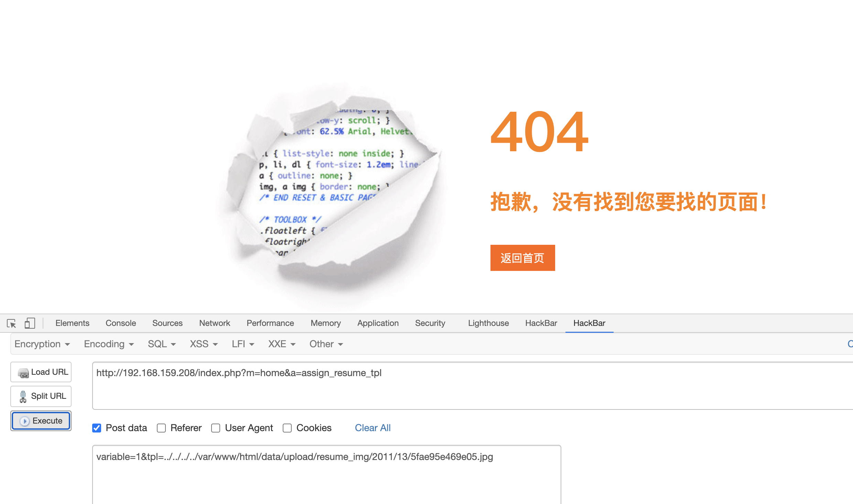Image resolution: width=853 pixels, height=504 pixels.
Task: Enable the User Agent checkbox
Action: (x=216, y=428)
